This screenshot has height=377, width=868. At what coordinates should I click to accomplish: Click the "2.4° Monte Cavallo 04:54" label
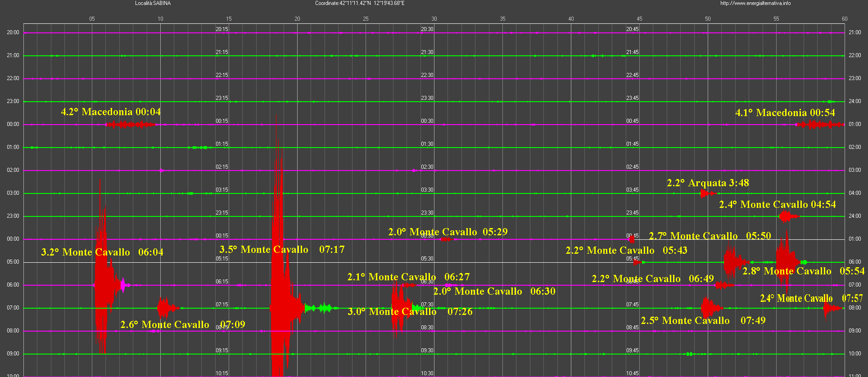tap(778, 204)
